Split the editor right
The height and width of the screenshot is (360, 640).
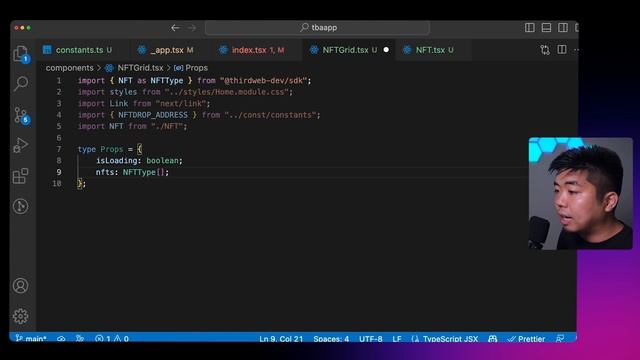click(562, 50)
